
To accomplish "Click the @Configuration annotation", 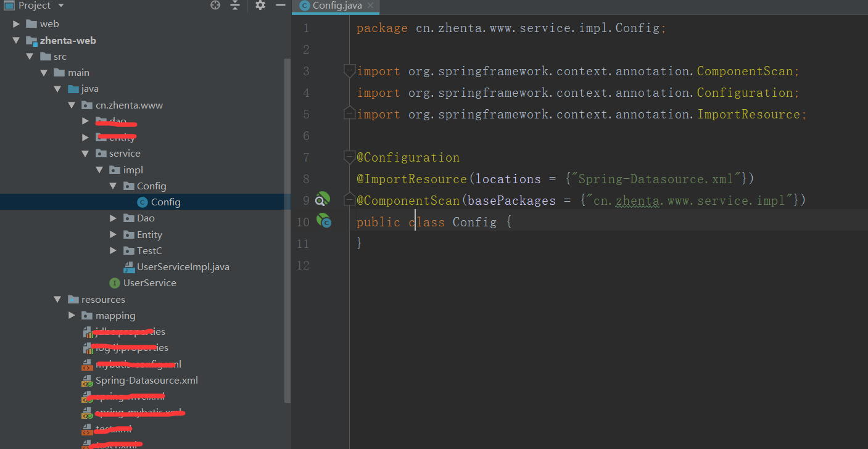I will point(408,157).
